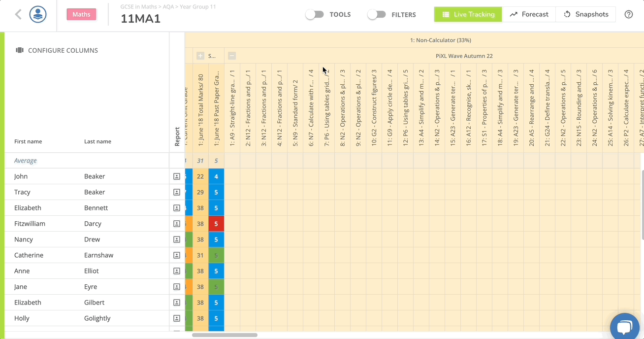
Task: Sort by Last name column header
Action: 97,141
